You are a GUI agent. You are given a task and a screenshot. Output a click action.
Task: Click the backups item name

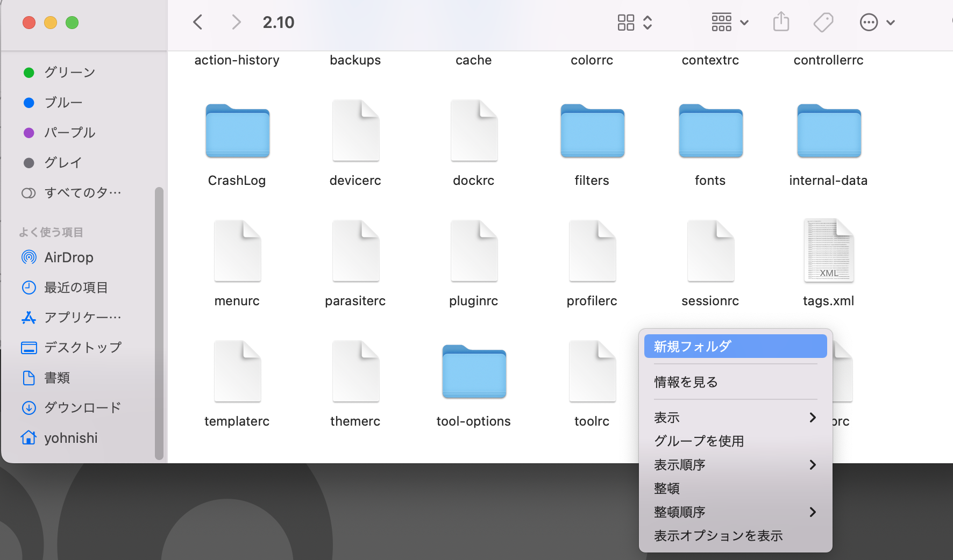(355, 60)
